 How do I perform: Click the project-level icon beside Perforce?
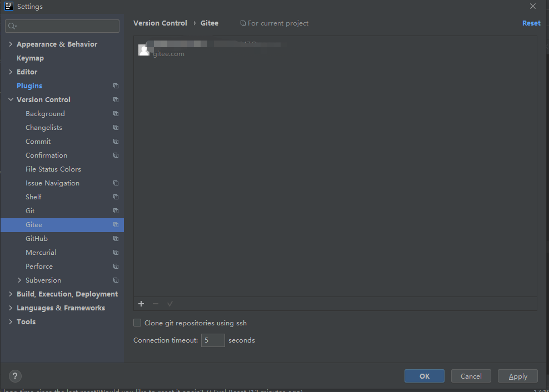(116, 267)
